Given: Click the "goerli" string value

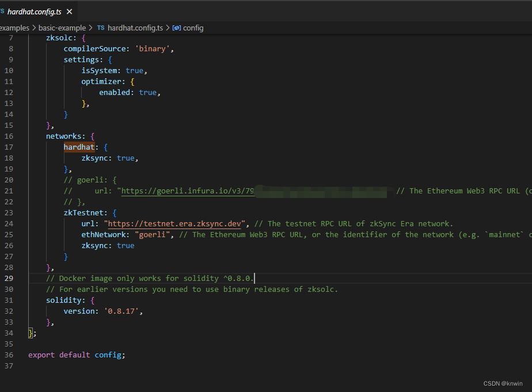Looking at the screenshot, I should 153,235.
